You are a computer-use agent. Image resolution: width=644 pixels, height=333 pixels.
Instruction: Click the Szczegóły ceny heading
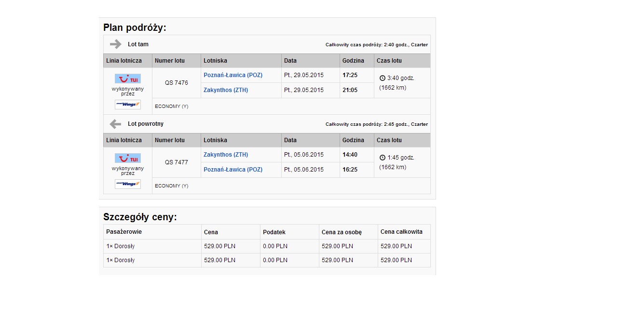140,217
